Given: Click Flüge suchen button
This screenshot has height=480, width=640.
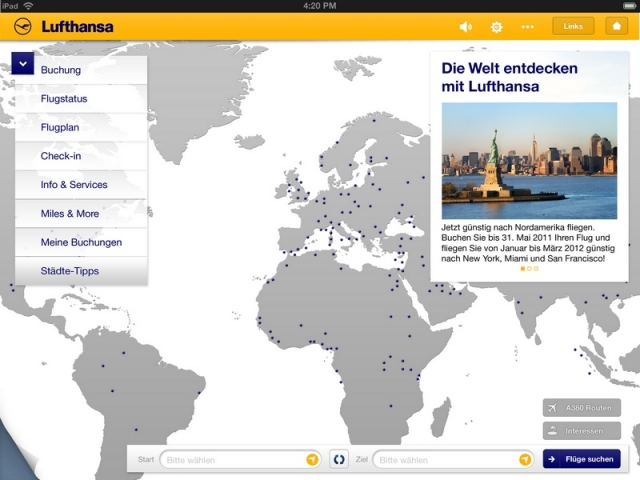Looking at the screenshot, I should 582,459.
